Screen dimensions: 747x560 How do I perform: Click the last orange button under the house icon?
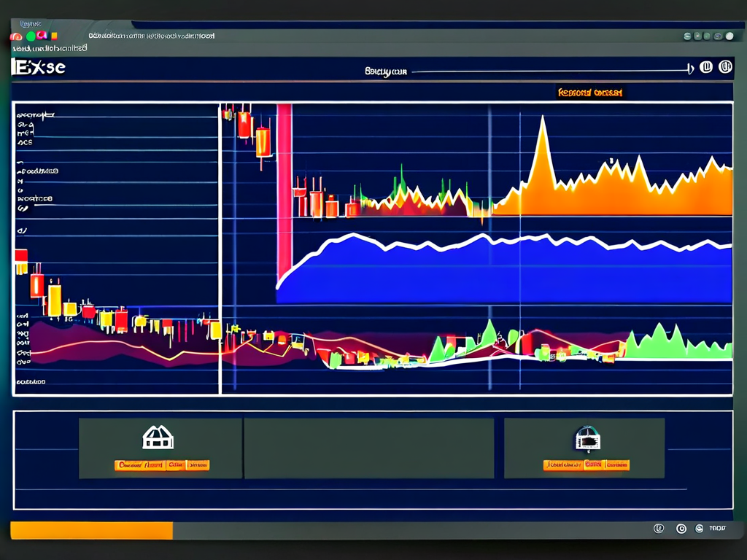coord(197,464)
